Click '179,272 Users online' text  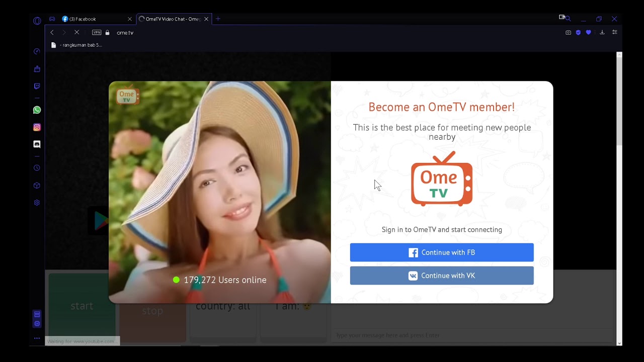(x=225, y=280)
